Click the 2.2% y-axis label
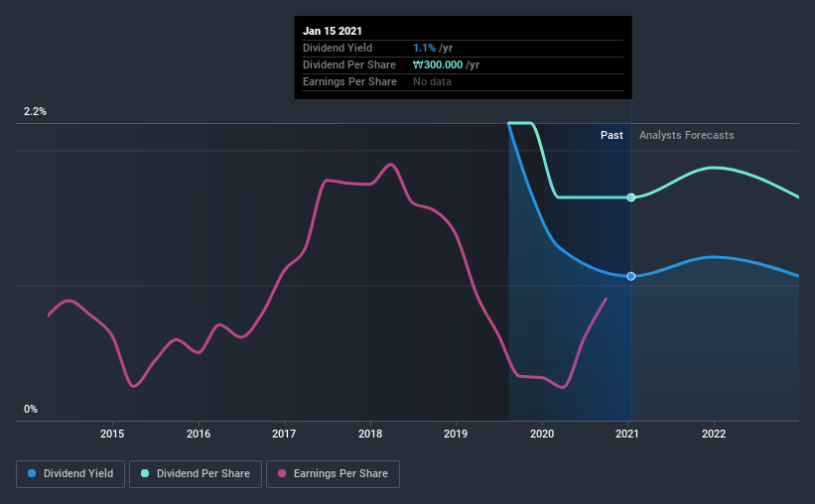This screenshot has height=504, width=815. (35, 112)
